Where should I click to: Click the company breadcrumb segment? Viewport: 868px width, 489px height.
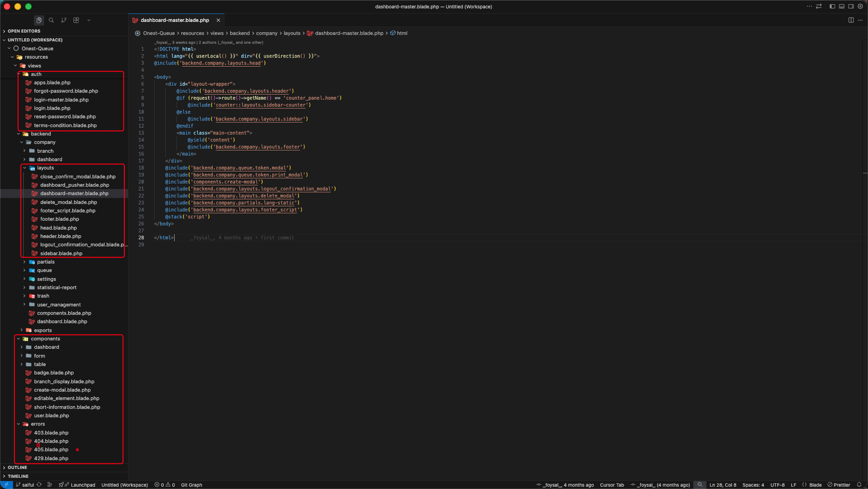(x=266, y=33)
